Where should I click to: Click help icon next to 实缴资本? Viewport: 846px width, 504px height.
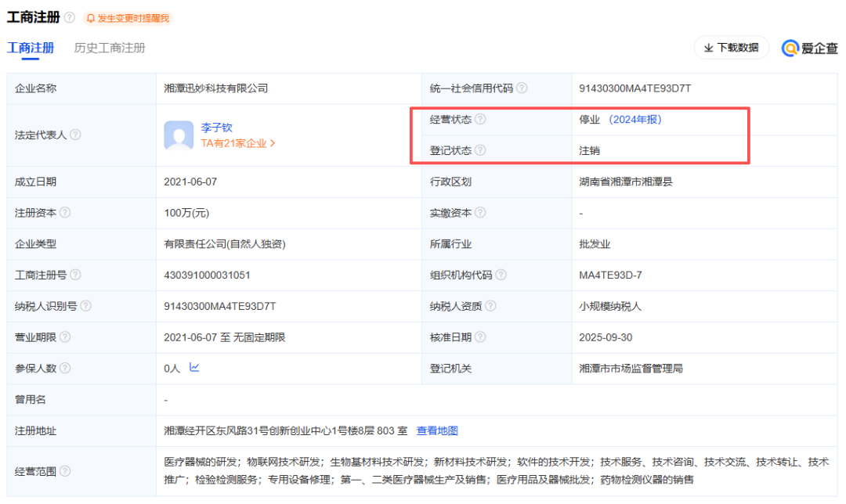(x=480, y=213)
